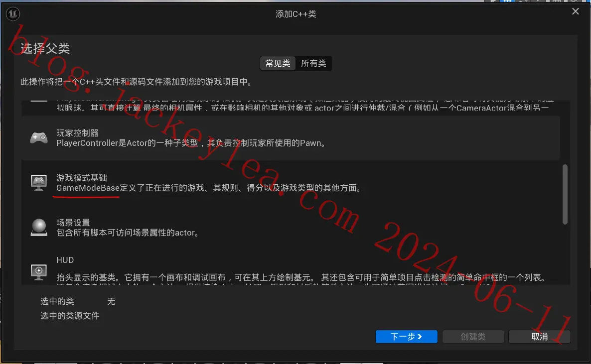This screenshot has height=364, width=591.
Task: Select the Game Mode Base monitor icon
Action: tap(39, 183)
